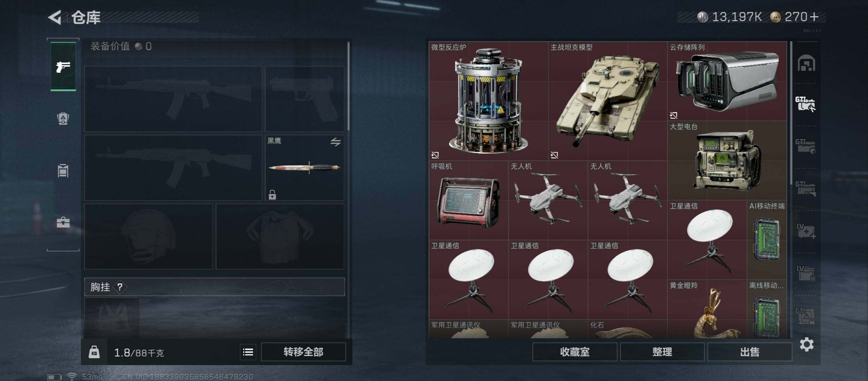
Task: Open the backpack tab in left sidebar
Action: coord(63,118)
